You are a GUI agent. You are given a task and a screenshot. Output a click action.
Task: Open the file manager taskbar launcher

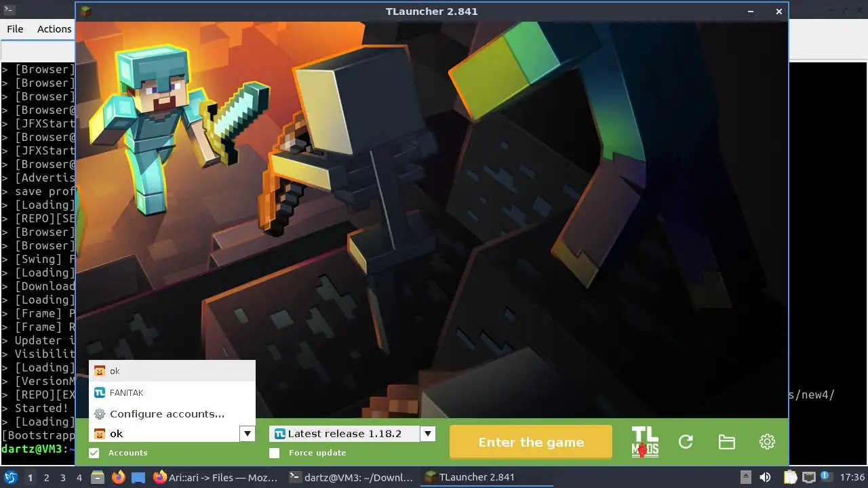98,477
